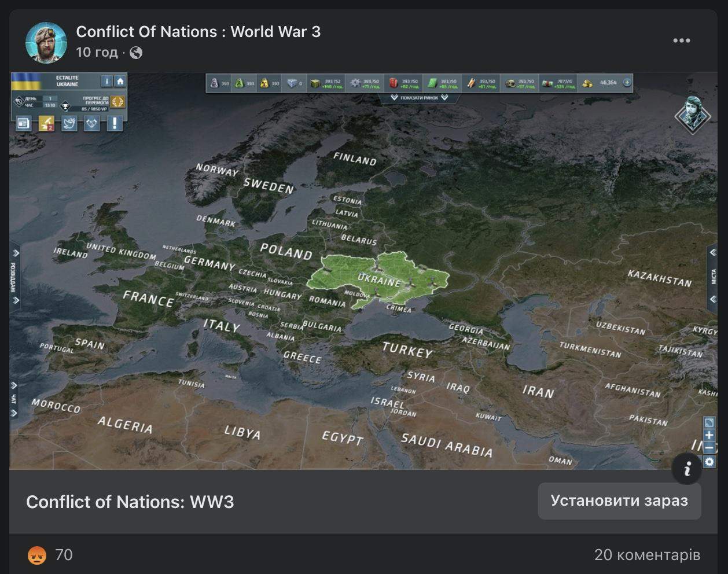Open the 20 коментарів comments link
728x574 pixels.
click(648, 555)
